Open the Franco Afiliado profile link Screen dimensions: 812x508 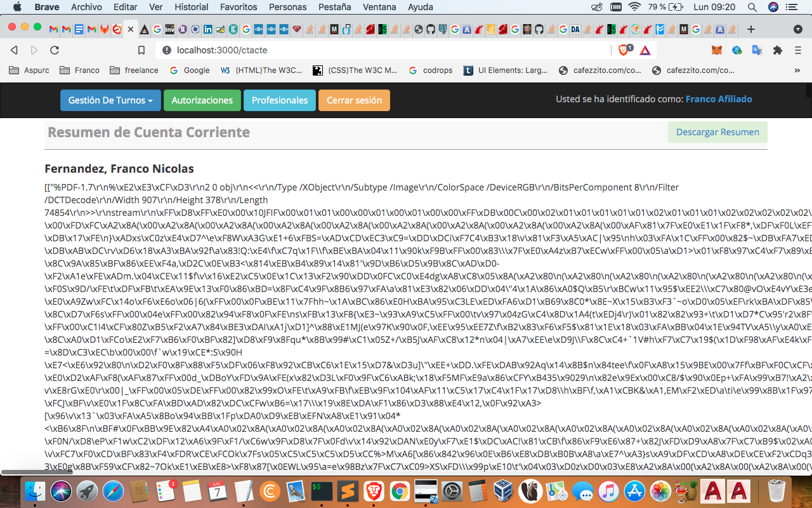(719, 99)
